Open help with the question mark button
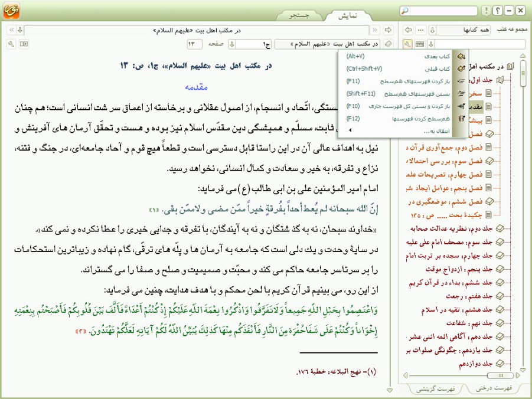This screenshot has width=532, height=399. point(498,11)
